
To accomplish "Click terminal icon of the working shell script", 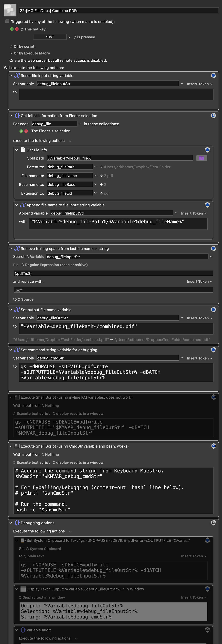I will 17,446.
